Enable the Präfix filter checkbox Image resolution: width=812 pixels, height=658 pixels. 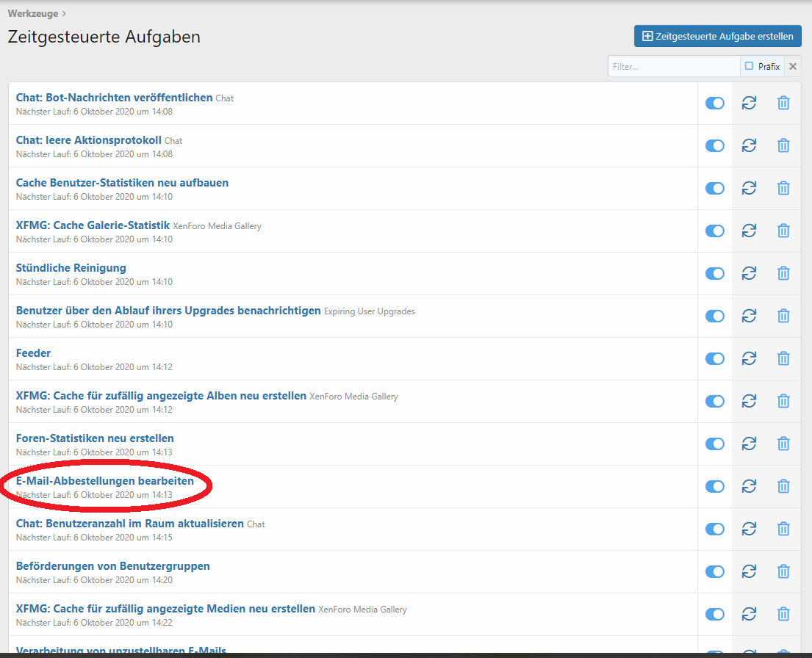[x=750, y=66]
